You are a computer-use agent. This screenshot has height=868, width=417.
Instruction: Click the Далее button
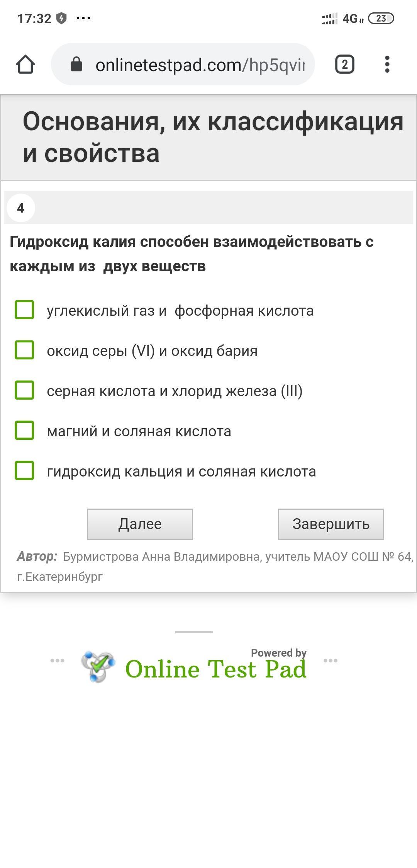point(140,524)
